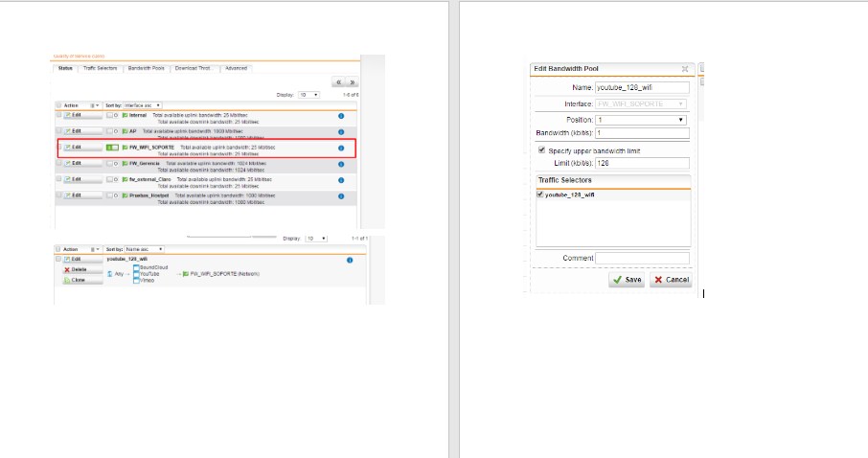Open info icon for Internal interface row
868x458 pixels.
tap(341, 116)
